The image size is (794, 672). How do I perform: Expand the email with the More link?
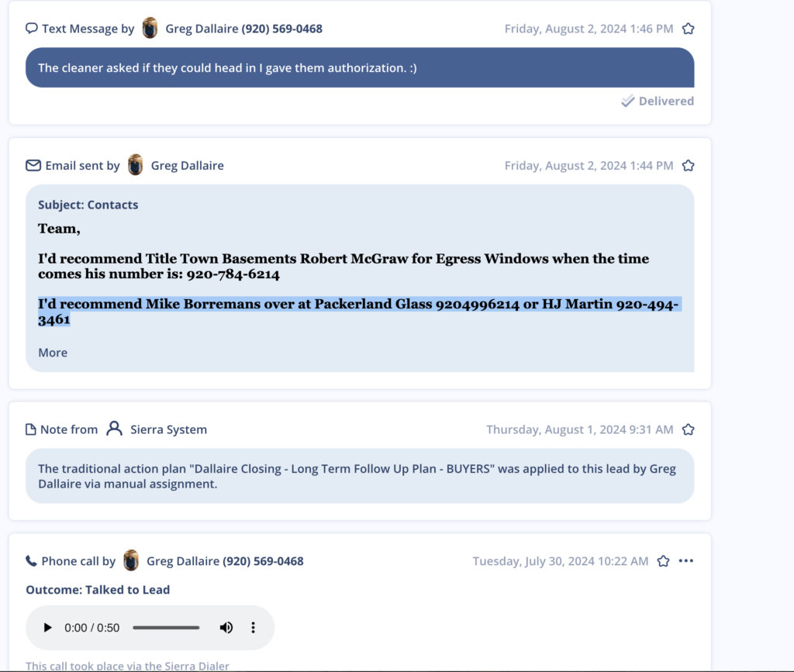[x=52, y=352]
